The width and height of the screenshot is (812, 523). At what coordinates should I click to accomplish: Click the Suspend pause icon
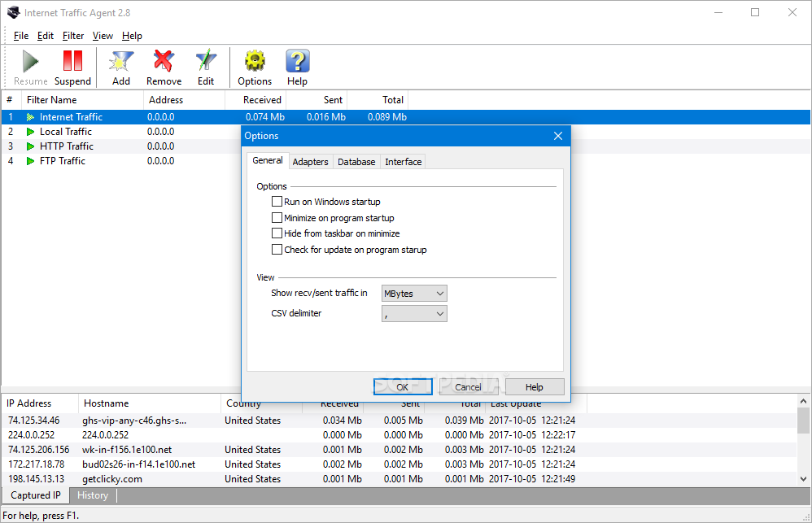coord(72,60)
